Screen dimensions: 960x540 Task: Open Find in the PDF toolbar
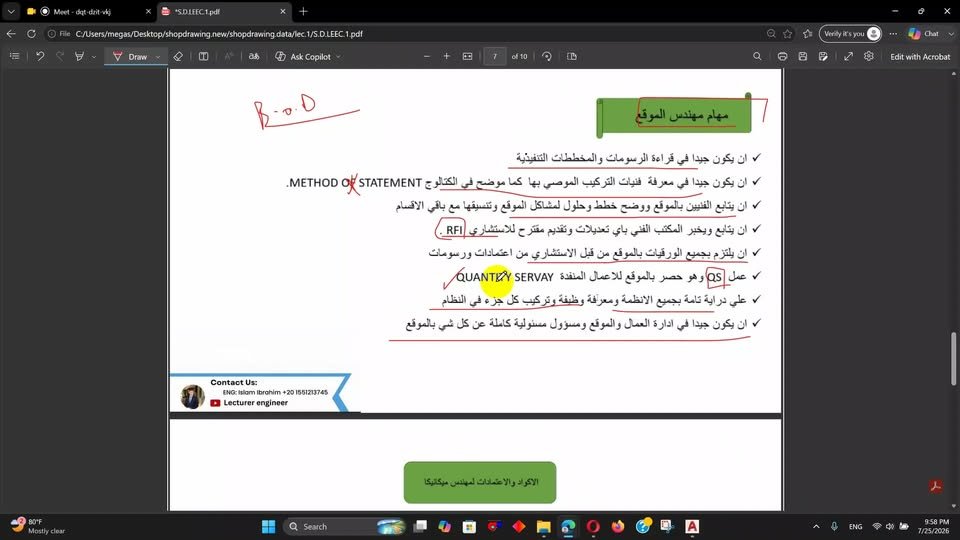point(757,56)
